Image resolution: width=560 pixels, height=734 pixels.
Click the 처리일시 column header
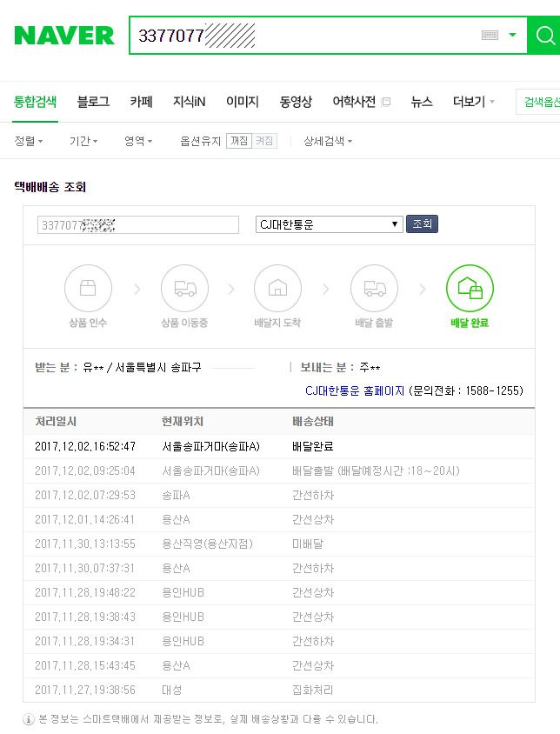click(56, 421)
